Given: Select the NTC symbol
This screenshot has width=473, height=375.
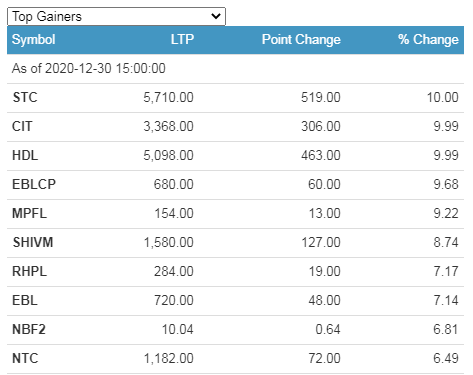Looking at the screenshot, I should (25, 359).
